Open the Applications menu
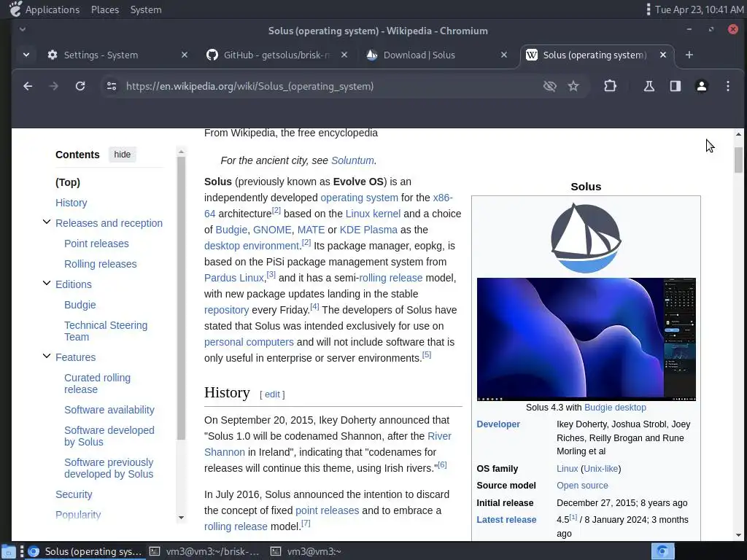The height and width of the screenshot is (560, 747). click(53, 9)
